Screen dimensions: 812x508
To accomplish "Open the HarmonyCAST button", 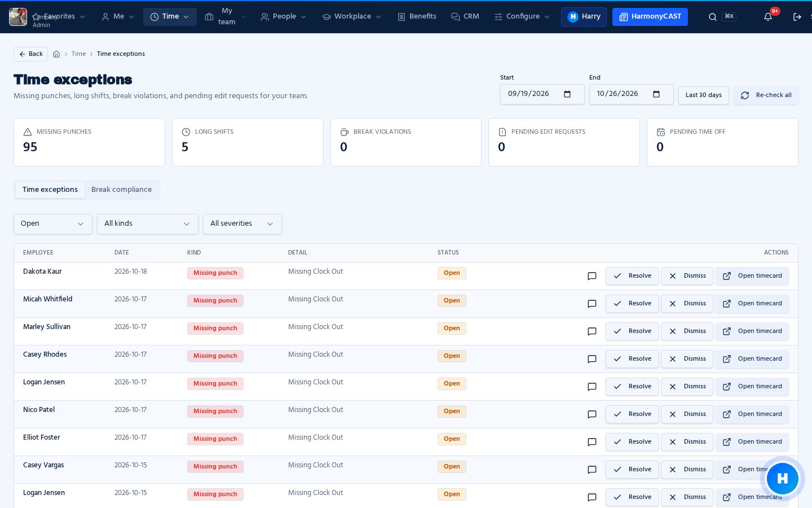I will [650, 17].
